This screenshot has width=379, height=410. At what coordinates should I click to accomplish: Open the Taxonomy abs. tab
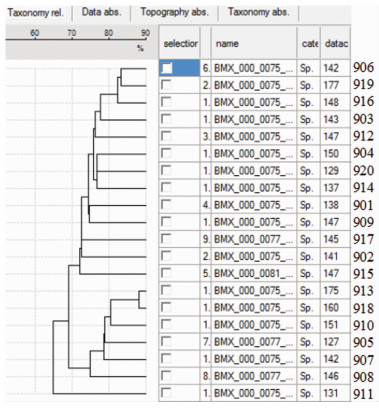coord(259,12)
